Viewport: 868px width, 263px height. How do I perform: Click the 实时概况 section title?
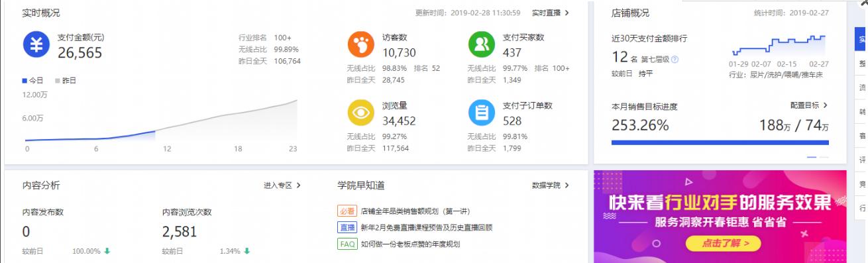pyautogui.click(x=41, y=13)
